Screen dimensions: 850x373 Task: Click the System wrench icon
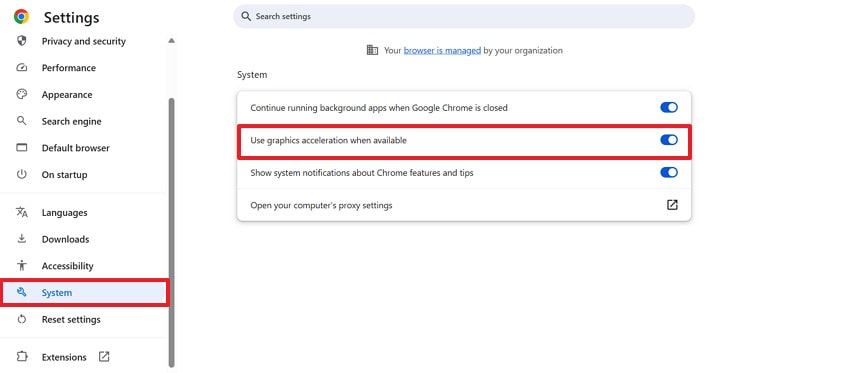22,292
